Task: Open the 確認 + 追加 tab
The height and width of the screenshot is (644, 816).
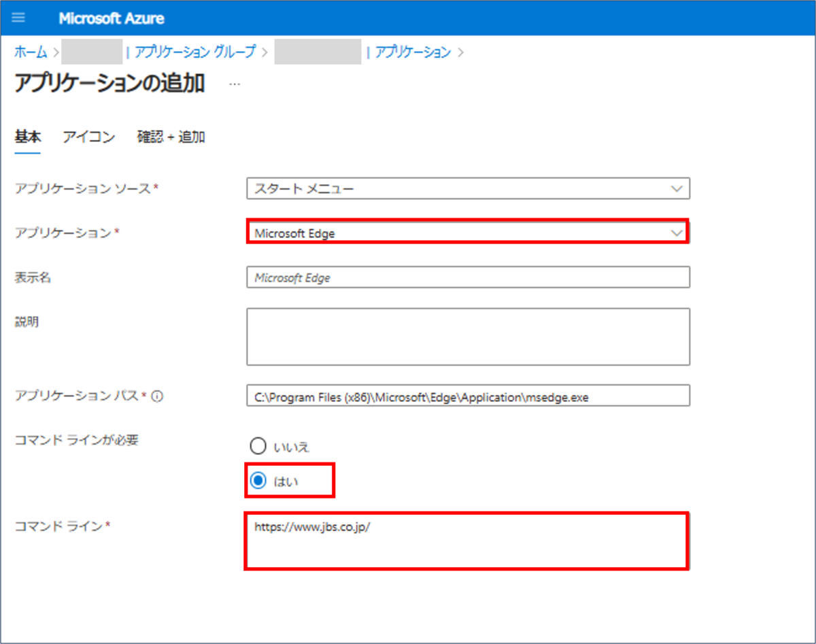Action: pyautogui.click(x=171, y=137)
